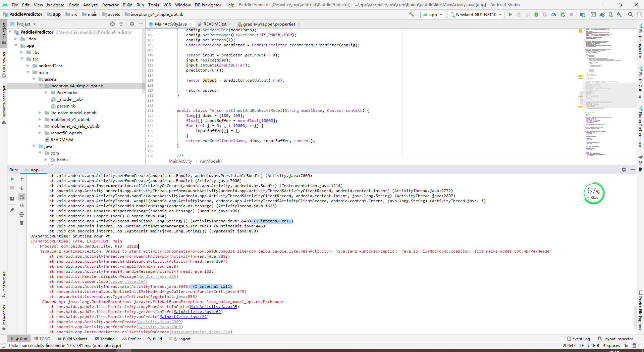Click the Debug app bug icon
Viewport: 644px width, 352px height.
pos(536,14)
